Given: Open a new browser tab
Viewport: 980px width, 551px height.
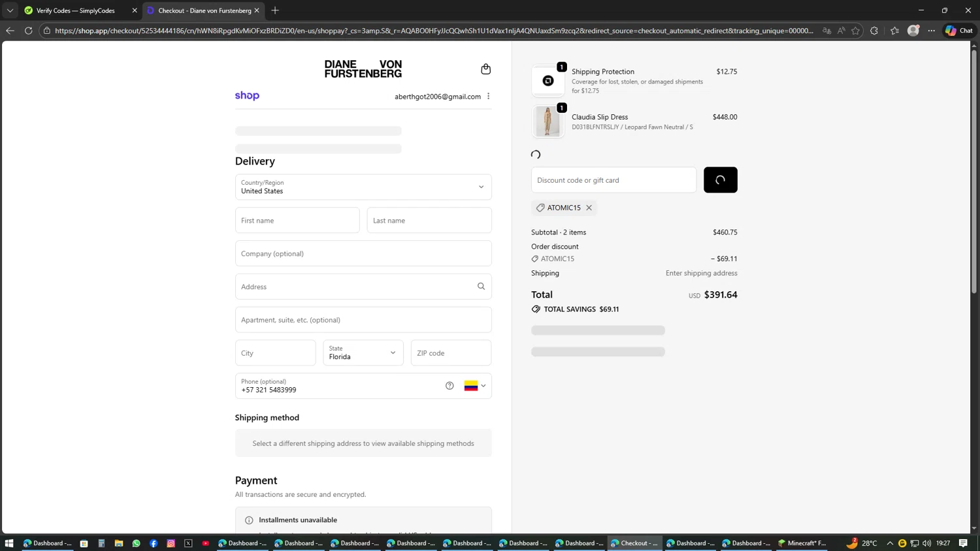Looking at the screenshot, I should click(275, 10).
